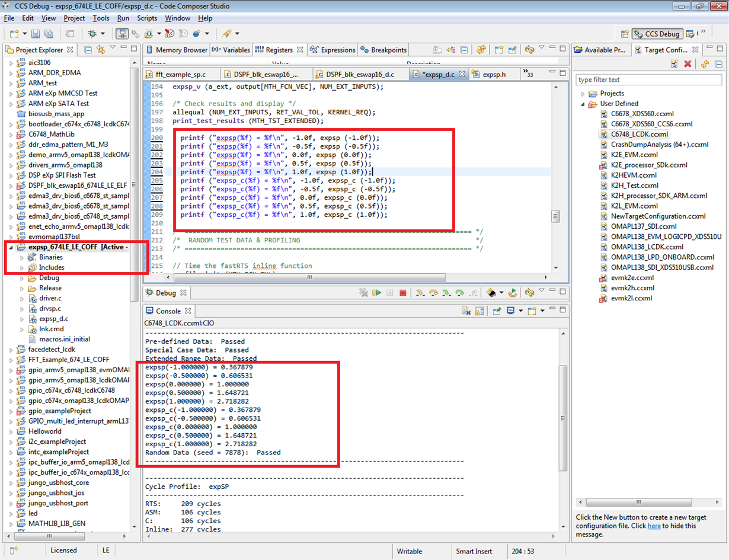Click the Assembly Step Into icon
Viewport: 729px width, 560px height.
coord(447,293)
